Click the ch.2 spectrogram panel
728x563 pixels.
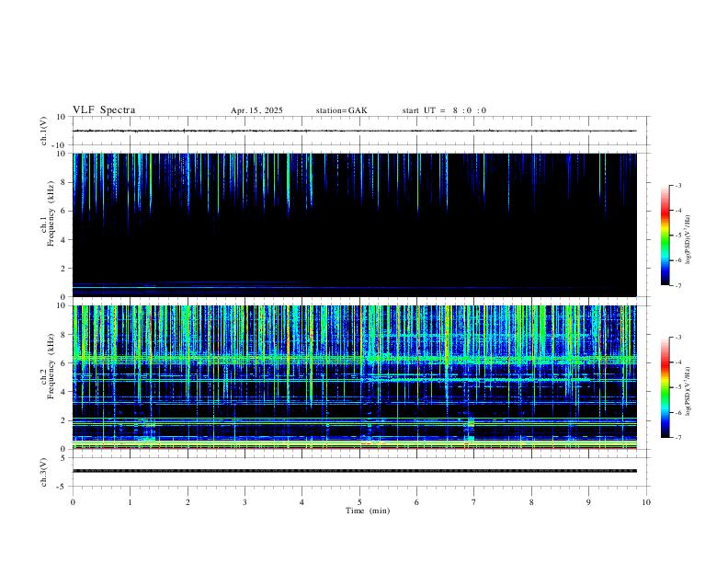[354, 377]
